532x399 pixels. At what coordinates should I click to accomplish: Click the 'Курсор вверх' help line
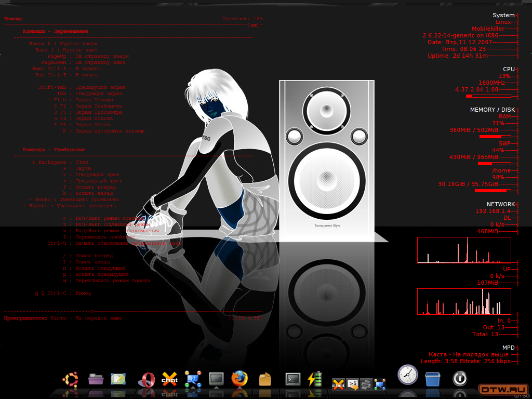coord(63,44)
